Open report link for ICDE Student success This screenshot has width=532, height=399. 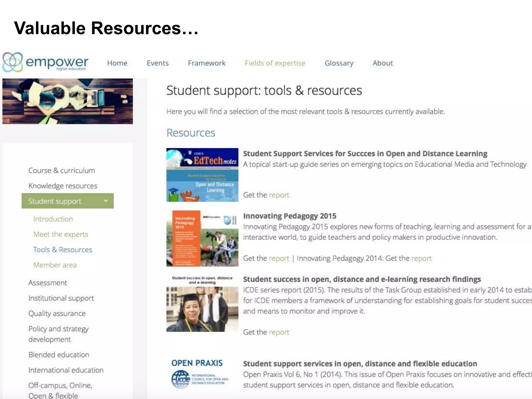click(x=279, y=332)
